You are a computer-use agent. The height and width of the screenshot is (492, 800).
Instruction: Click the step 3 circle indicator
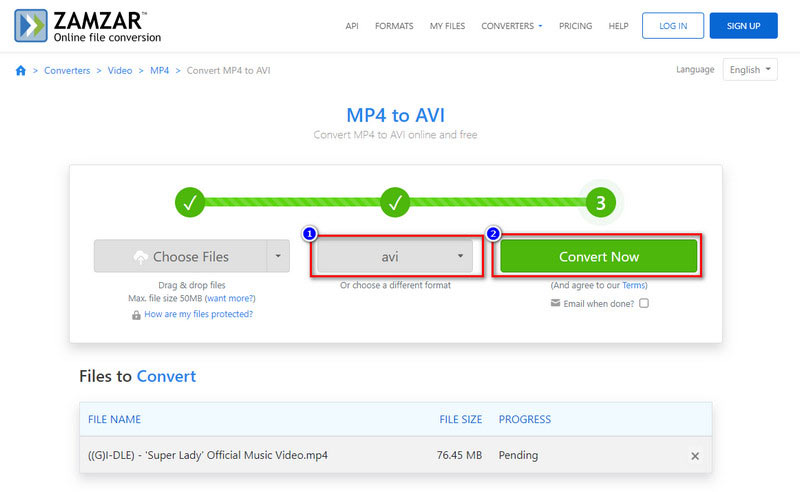(600, 203)
